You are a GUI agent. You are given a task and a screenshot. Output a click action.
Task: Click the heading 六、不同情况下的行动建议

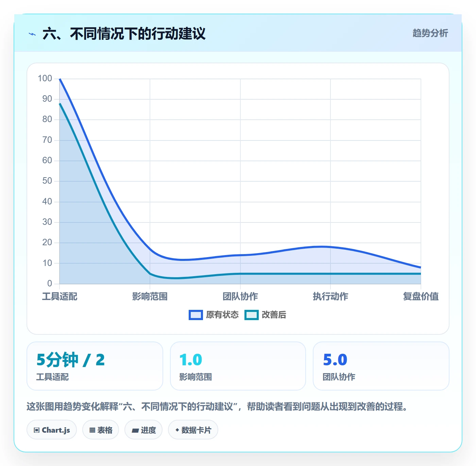[124, 34]
